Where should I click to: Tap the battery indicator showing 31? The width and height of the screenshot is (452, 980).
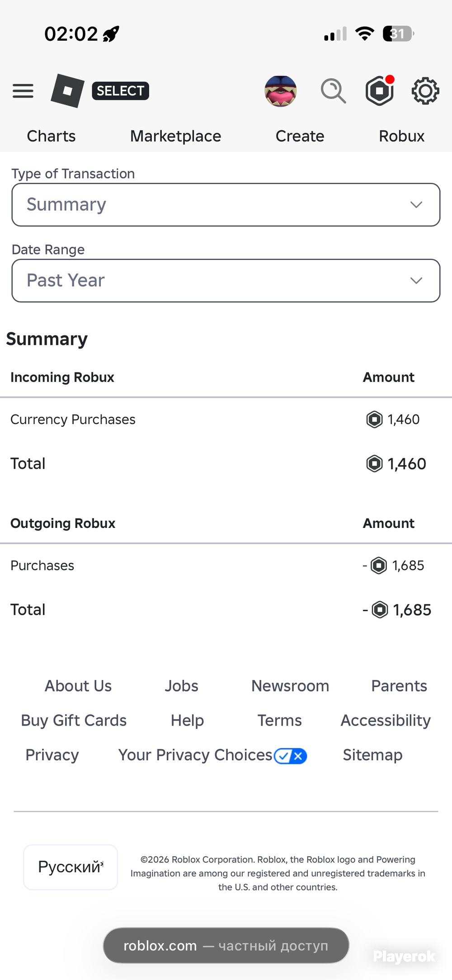(x=399, y=33)
